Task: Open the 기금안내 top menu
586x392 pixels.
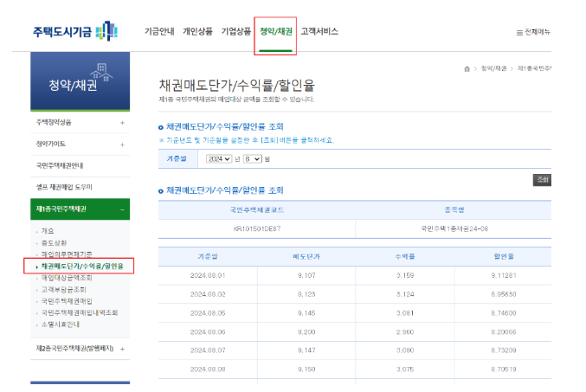Action: click(159, 31)
